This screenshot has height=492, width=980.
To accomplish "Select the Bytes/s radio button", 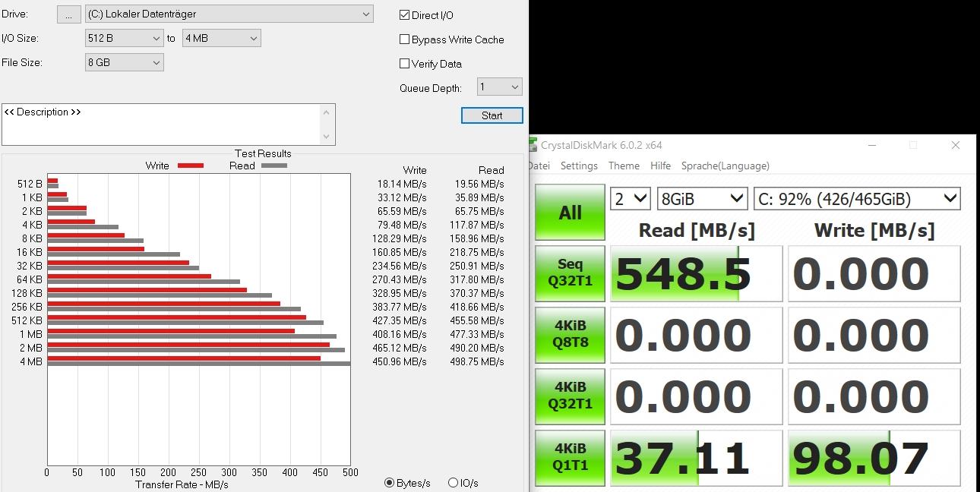I will pos(390,483).
